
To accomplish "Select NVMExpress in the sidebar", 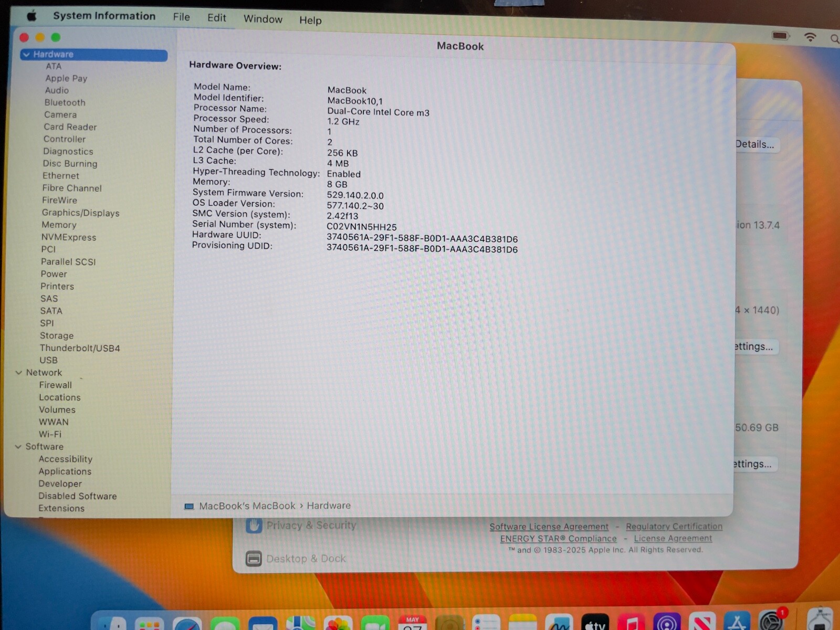I will click(x=69, y=237).
